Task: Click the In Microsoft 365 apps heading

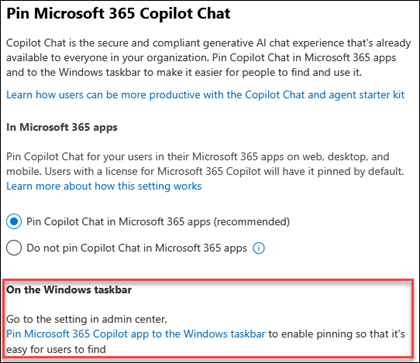Action: click(62, 127)
